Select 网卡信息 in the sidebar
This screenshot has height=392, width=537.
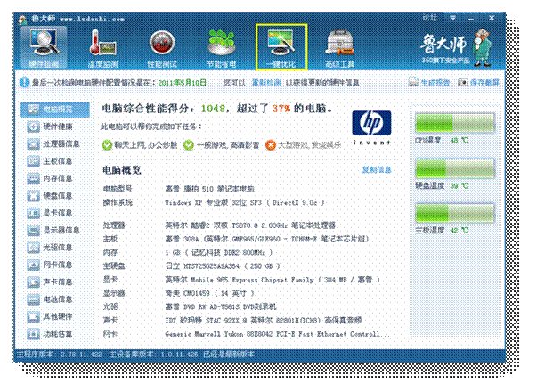pos(51,265)
